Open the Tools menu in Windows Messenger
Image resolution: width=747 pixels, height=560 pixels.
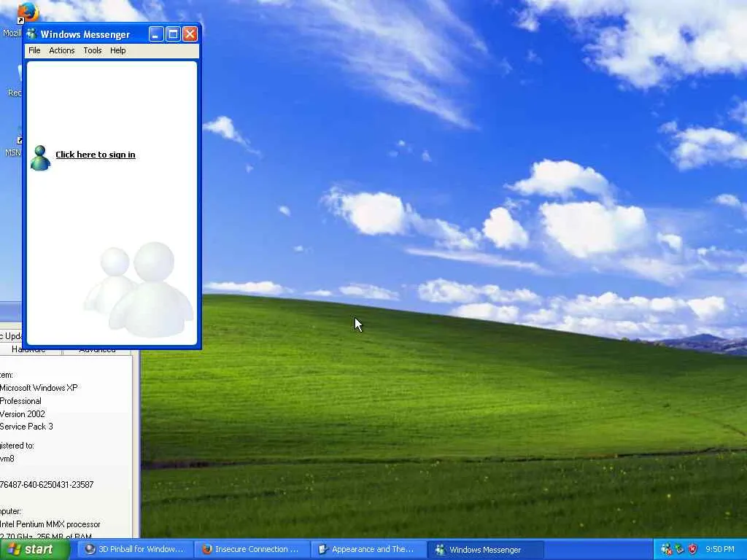point(93,50)
